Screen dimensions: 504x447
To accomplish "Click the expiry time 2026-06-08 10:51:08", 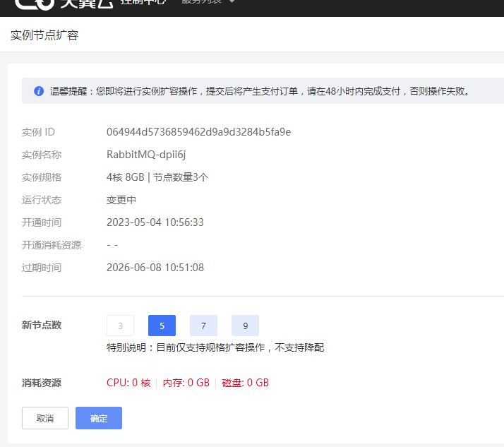I will pyautogui.click(x=155, y=268).
